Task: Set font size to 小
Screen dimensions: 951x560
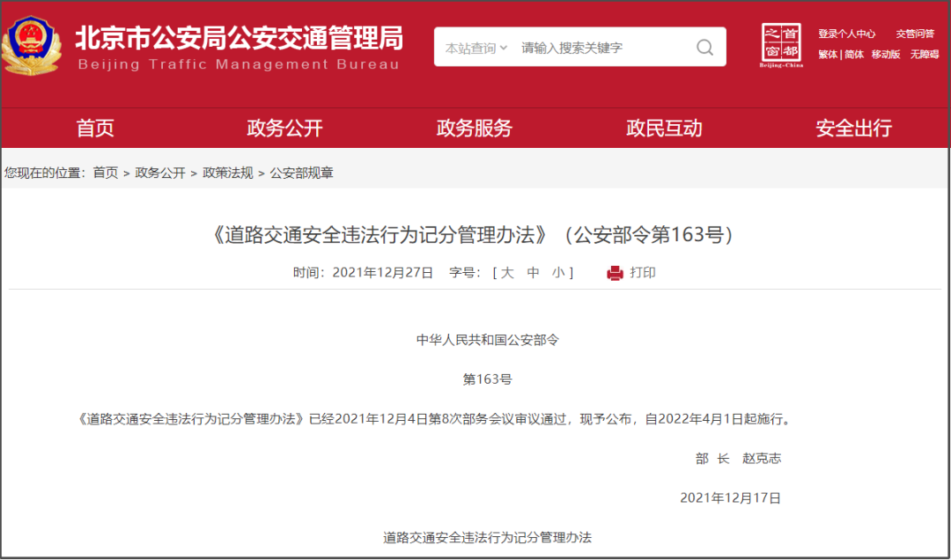Action: click(558, 273)
